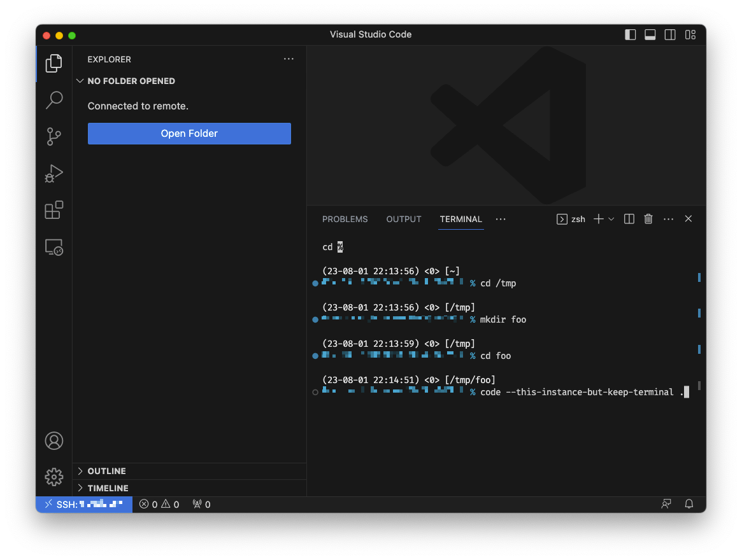Viewport: 742px width, 560px height.
Task: Open feedback icon in status bar
Action: tap(666, 504)
